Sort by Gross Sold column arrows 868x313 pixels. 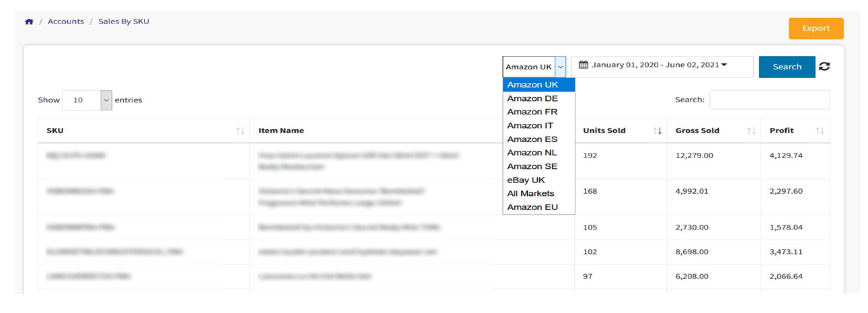[x=752, y=131]
